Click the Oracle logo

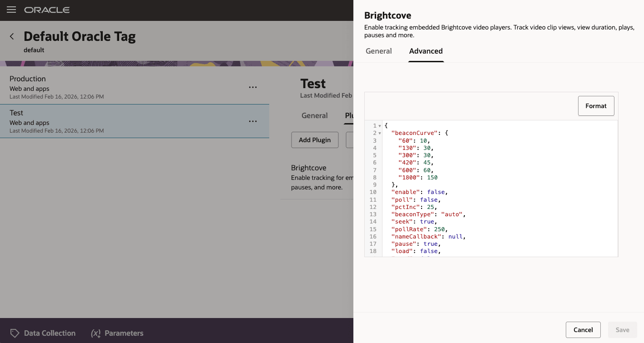pyautogui.click(x=47, y=10)
